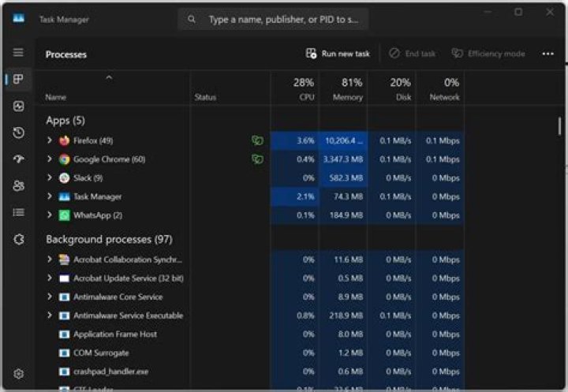Click the End task button
The image size is (568, 392).
tap(413, 54)
